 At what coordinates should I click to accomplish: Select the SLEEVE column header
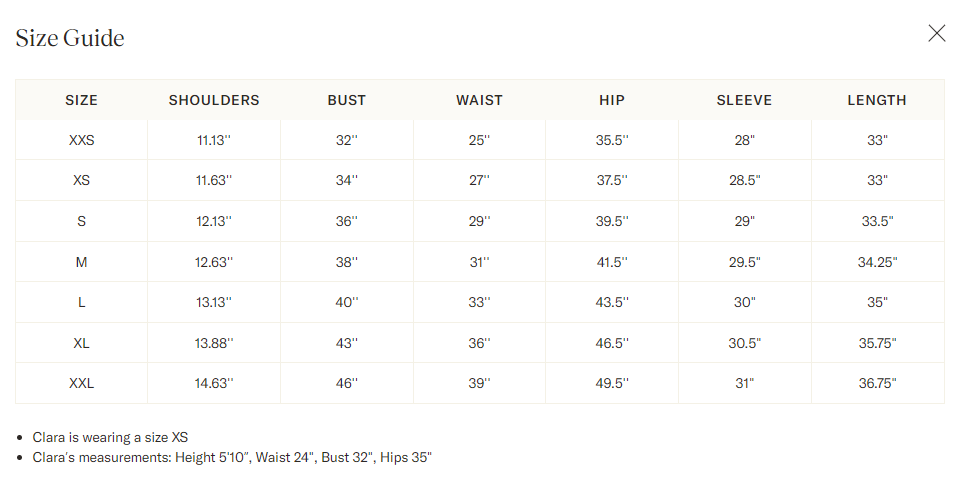[x=744, y=100]
